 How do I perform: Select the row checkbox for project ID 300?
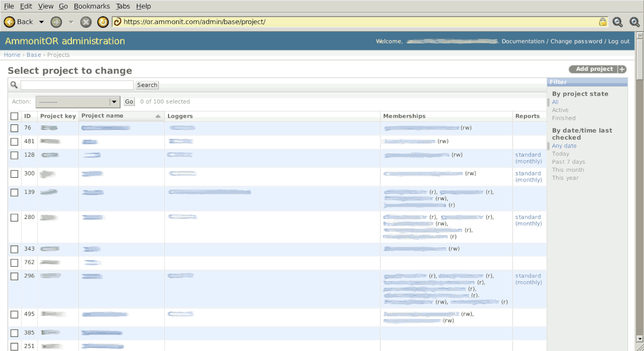(14, 173)
